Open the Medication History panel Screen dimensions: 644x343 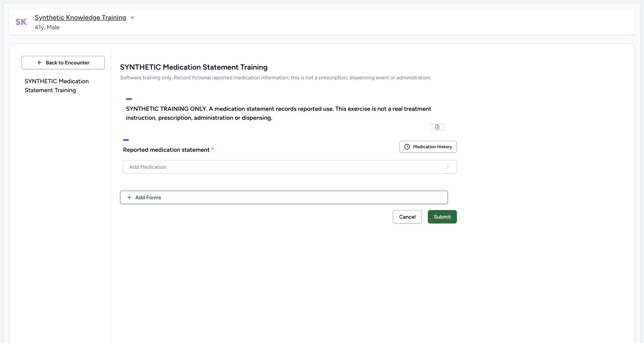(428, 147)
